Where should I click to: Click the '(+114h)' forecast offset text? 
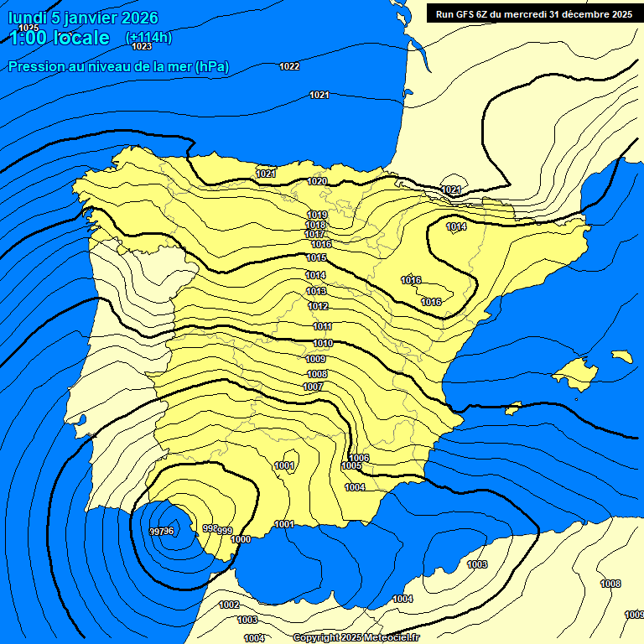[x=148, y=38]
